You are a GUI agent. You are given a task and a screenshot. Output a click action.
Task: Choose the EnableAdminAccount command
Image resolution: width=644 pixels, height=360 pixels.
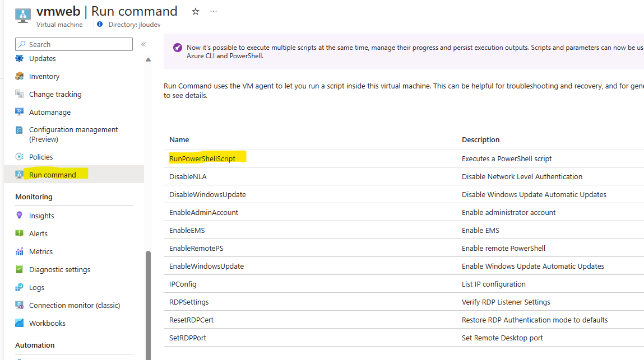(x=203, y=213)
